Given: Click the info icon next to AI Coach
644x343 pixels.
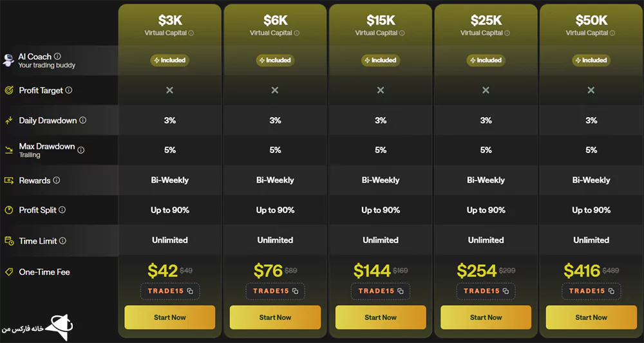Looking at the screenshot, I should (x=57, y=56).
